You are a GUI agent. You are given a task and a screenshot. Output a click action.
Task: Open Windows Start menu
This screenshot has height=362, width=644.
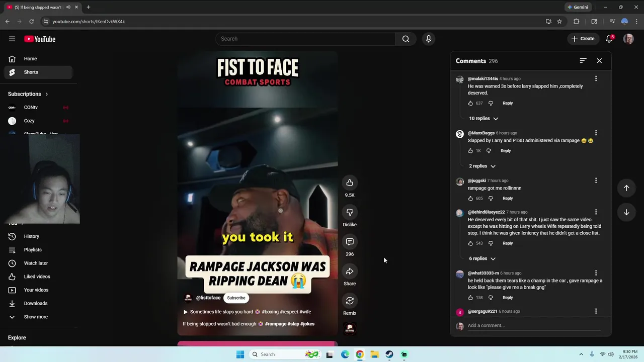click(x=240, y=354)
